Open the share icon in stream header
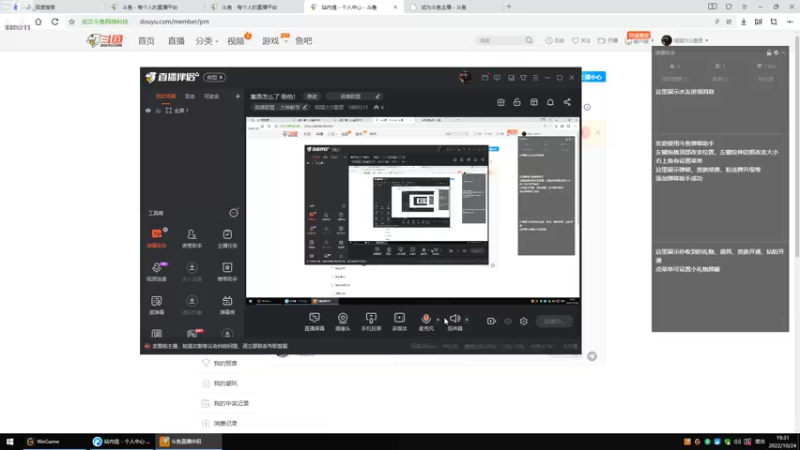The image size is (800, 450). 567,102
